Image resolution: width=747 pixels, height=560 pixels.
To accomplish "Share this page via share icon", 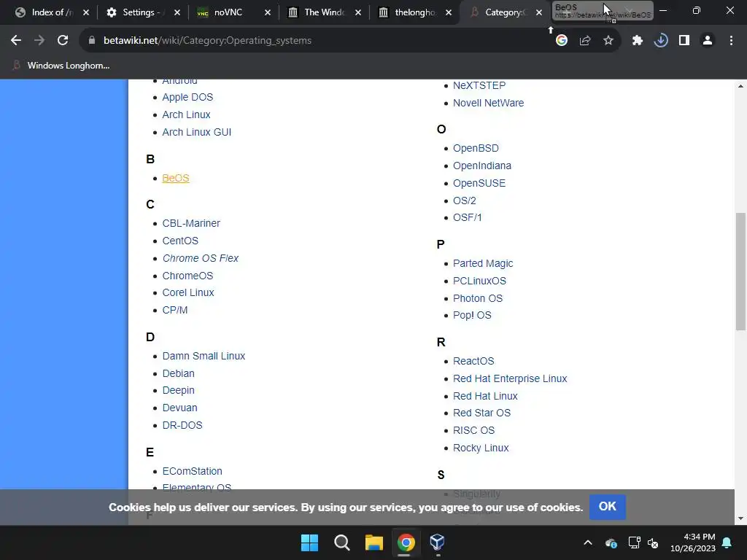I will pyautogui.click(x=585, y=41).
